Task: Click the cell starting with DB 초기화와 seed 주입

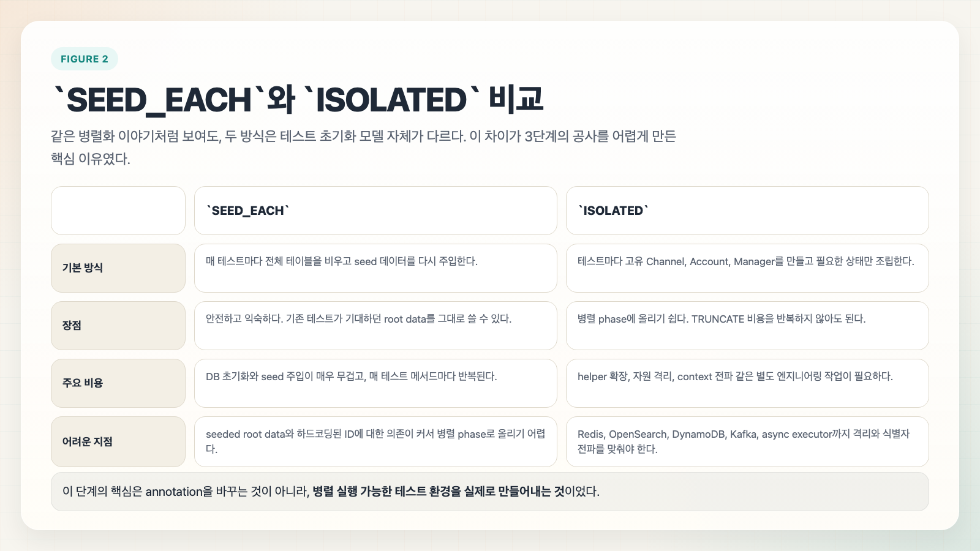Action: pos(375,383)
